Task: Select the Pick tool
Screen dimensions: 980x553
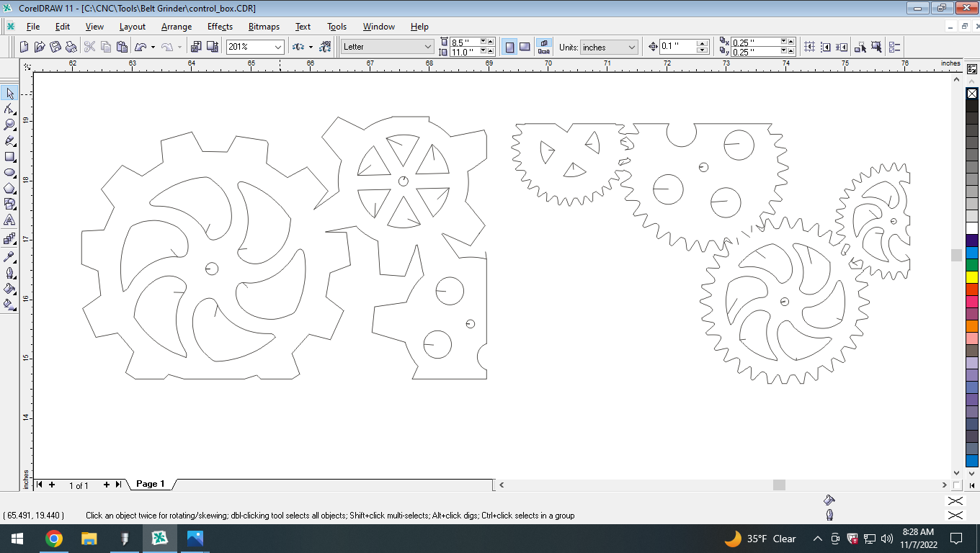Action: pos(9,94)
